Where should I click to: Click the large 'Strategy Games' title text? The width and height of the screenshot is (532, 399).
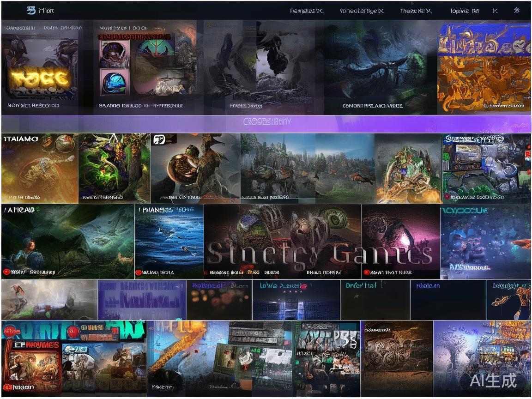320,254
